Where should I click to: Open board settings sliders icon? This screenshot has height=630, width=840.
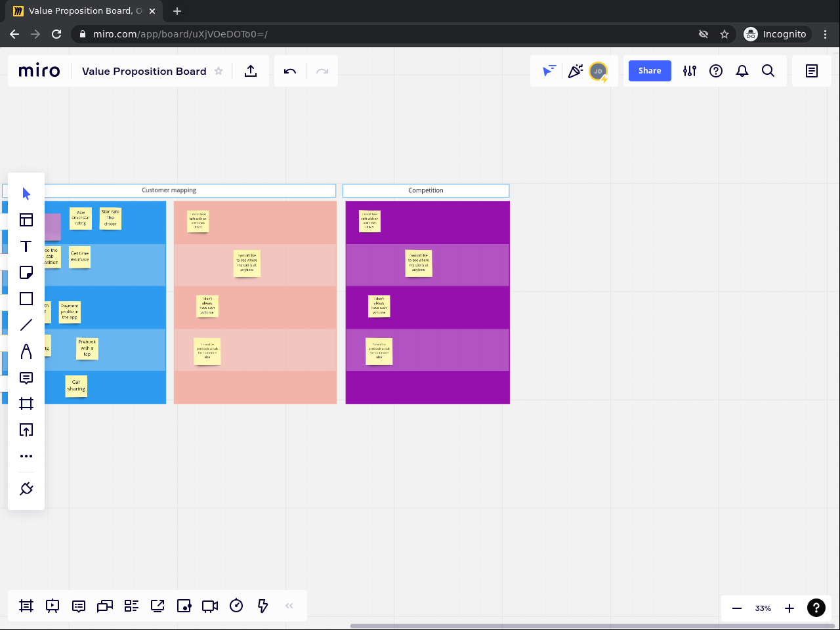(x=690, y=71)
